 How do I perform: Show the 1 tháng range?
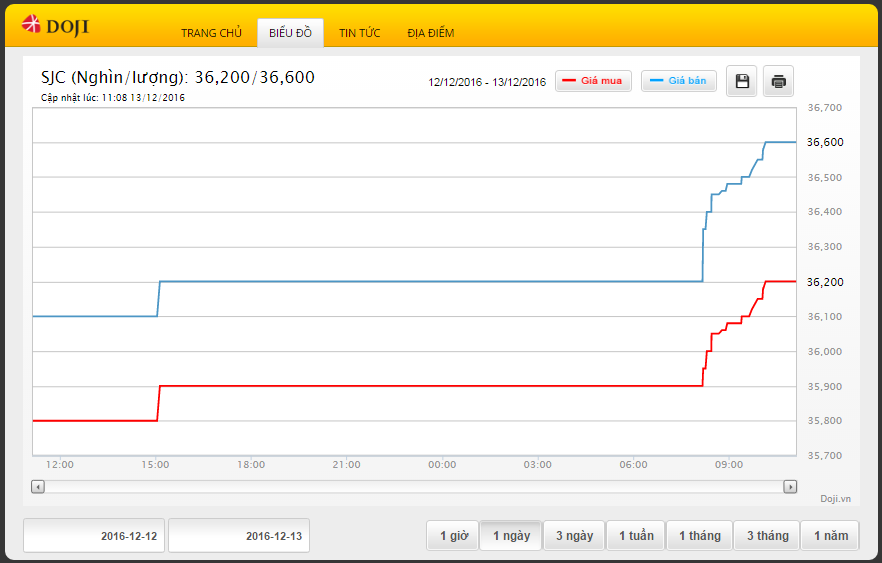[x=700, y=535]
